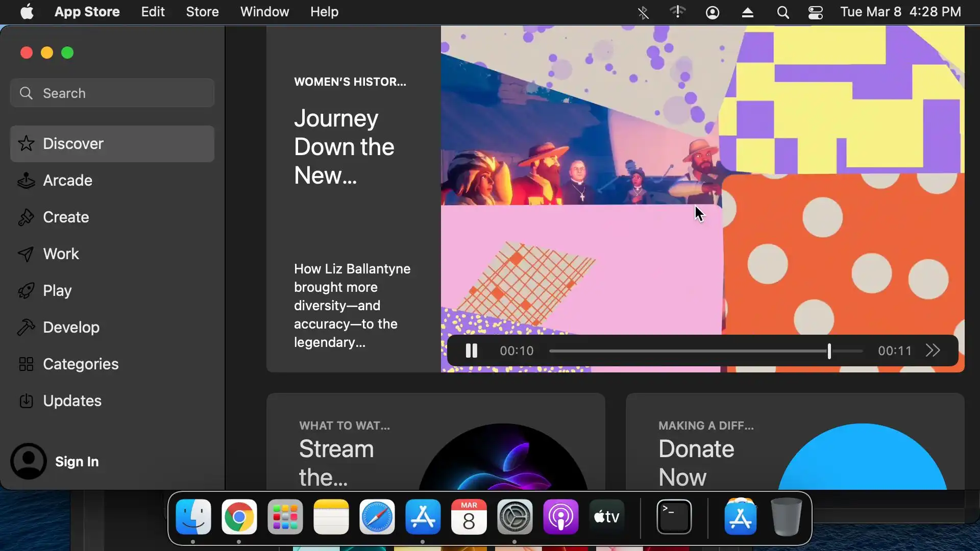Viewport: 980px width, 551px height.
Task: Open the Donate Now story card
Action: [x=794, y=442]
